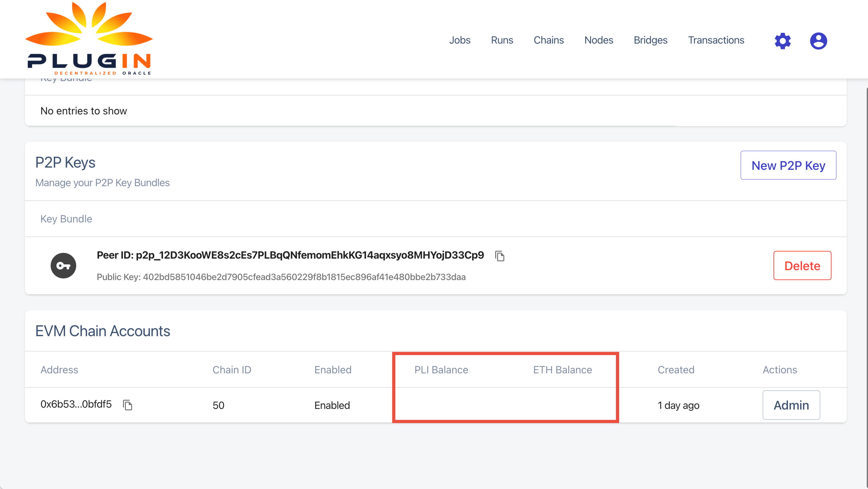Screen dimensions: 868x489
Task: Navigate to the Jobs page
Action: point(460,40)
